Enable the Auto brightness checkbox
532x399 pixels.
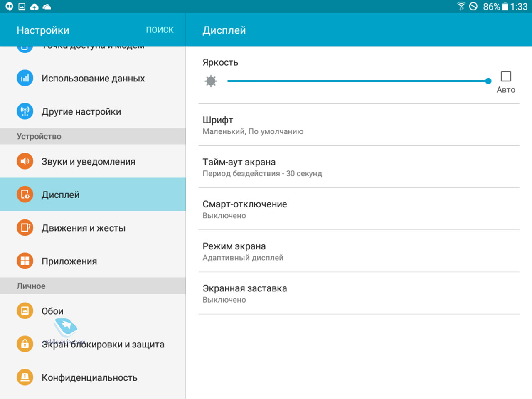click(x=506, y=76)
